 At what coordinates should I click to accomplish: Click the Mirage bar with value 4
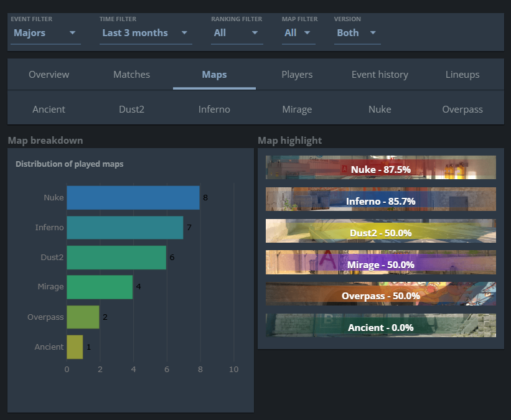(x=100, y=287)
